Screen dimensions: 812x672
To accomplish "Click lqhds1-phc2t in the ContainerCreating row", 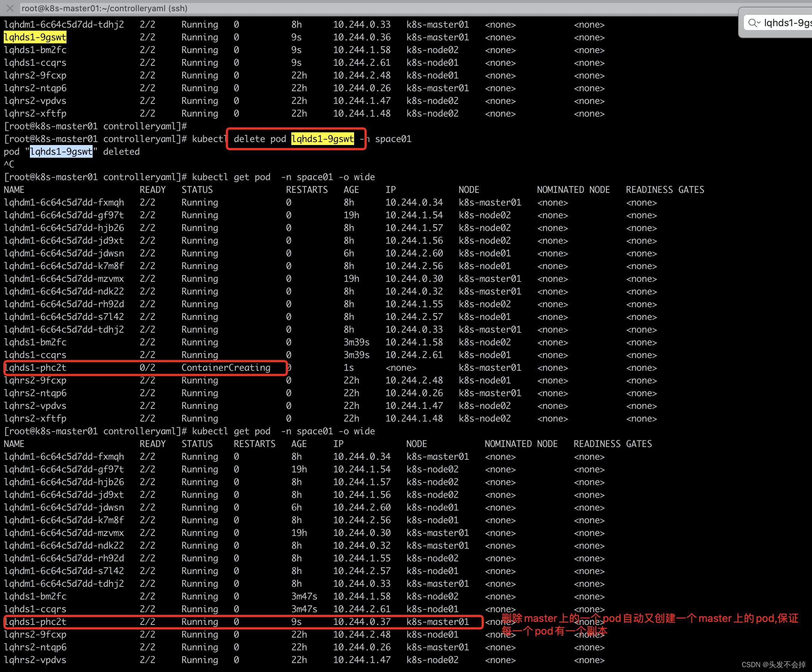I will 35,367.
